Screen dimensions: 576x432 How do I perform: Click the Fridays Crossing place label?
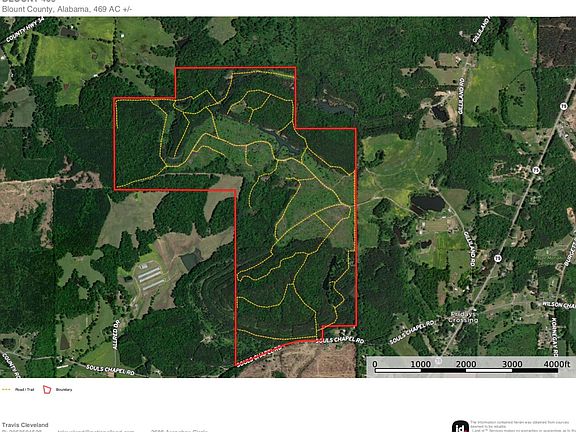coord(464,317)
